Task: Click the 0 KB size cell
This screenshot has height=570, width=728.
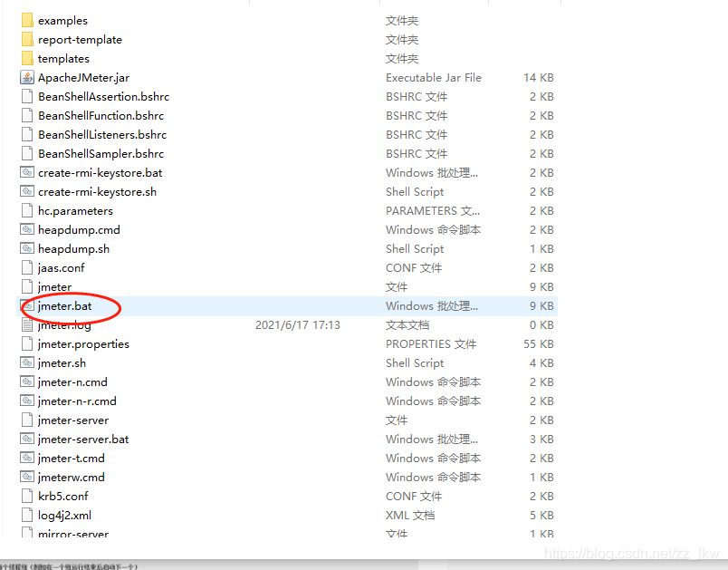Action: click(541, 325)
